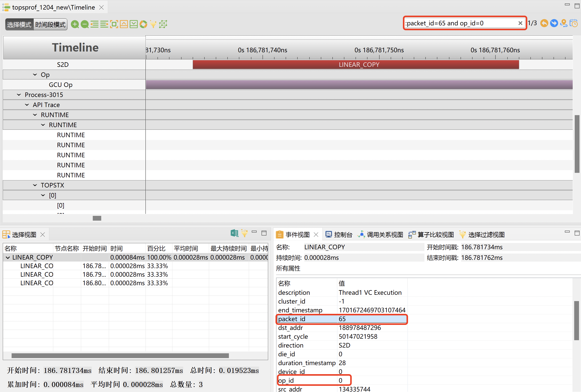Click the 3D cube graph icon
The image size is (581, 392).
point(163,24)
